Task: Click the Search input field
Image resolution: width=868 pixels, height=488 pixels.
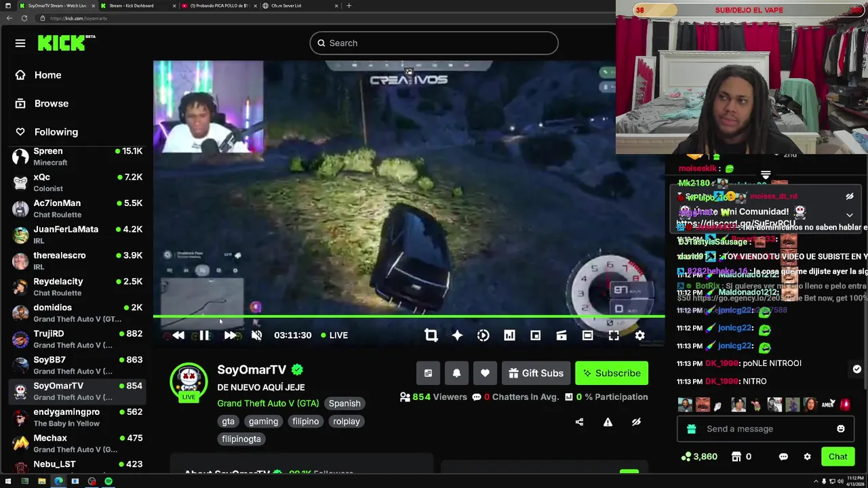Action: 434,43
